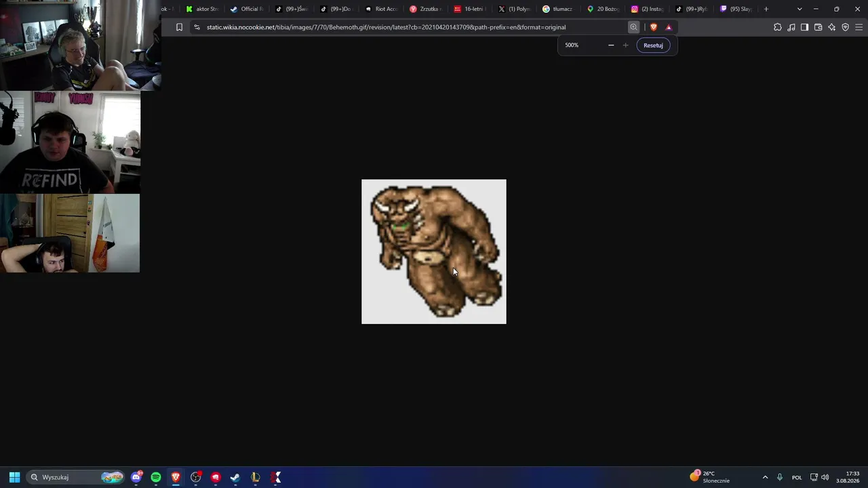Switch to the Steam 'Official' tab
The width and height of the screenshot is (868, 488).
click(x=246, y=9)
